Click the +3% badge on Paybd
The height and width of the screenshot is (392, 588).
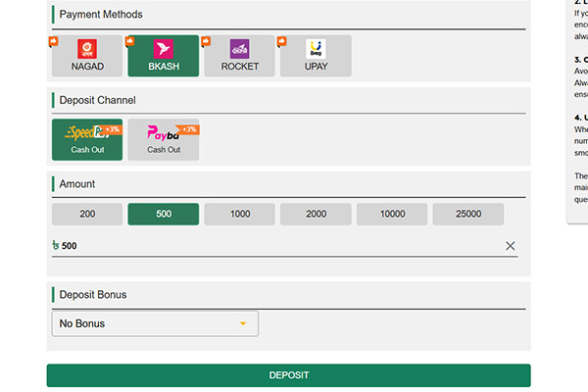point(188,129)
